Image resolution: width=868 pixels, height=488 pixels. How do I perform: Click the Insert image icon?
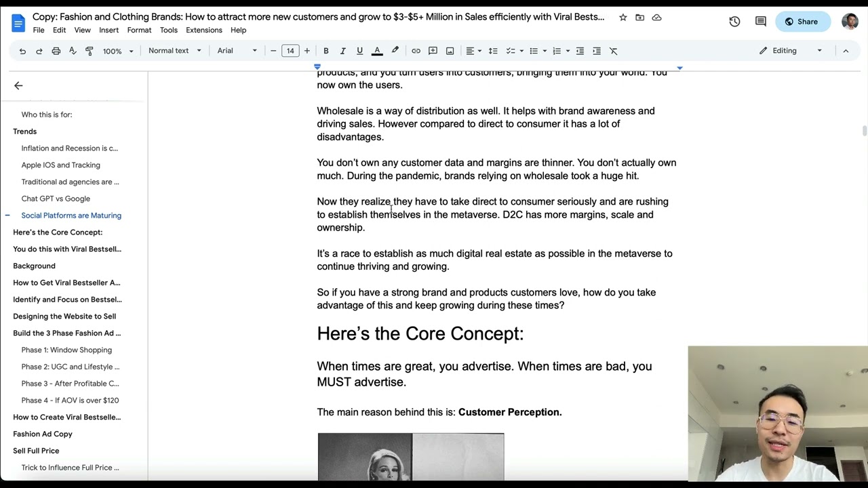click(x=450, y=51)
